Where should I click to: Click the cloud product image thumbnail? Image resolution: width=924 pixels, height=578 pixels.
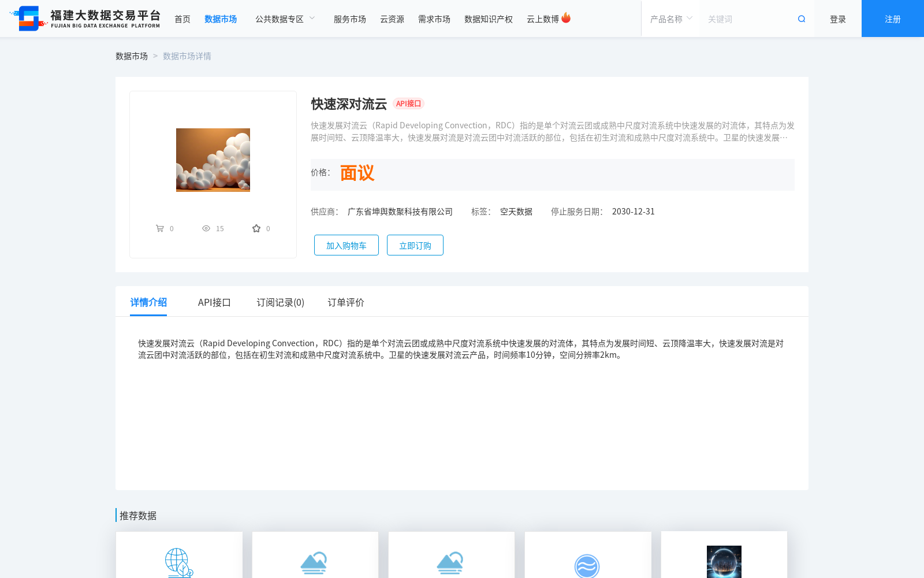tap(213, 160)
